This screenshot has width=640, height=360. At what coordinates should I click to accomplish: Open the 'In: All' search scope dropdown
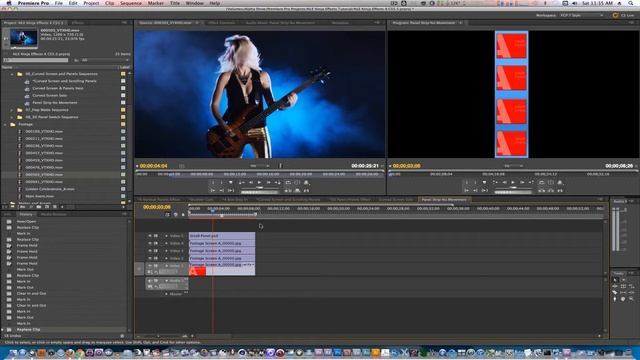[105, 60]
